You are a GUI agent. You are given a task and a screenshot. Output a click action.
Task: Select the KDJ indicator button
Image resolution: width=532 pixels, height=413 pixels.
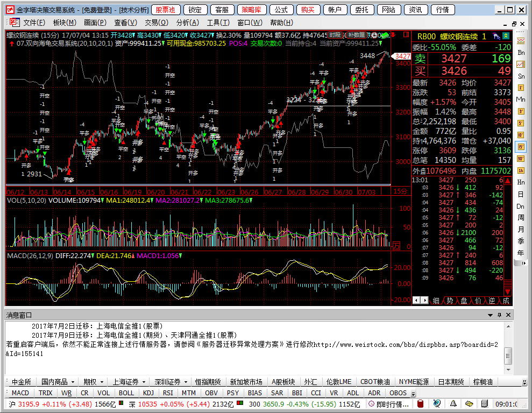148,393
